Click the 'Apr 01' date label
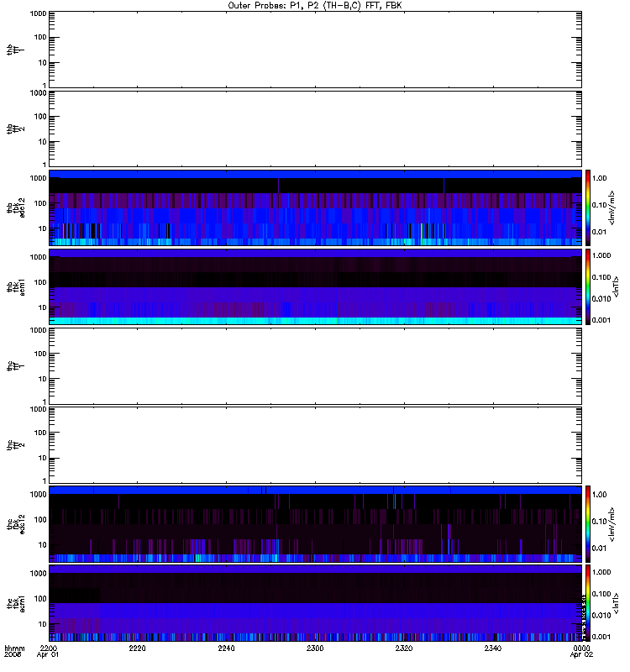Image resolution: width=630 pixels, height=672 pixels. pos(48,655)
